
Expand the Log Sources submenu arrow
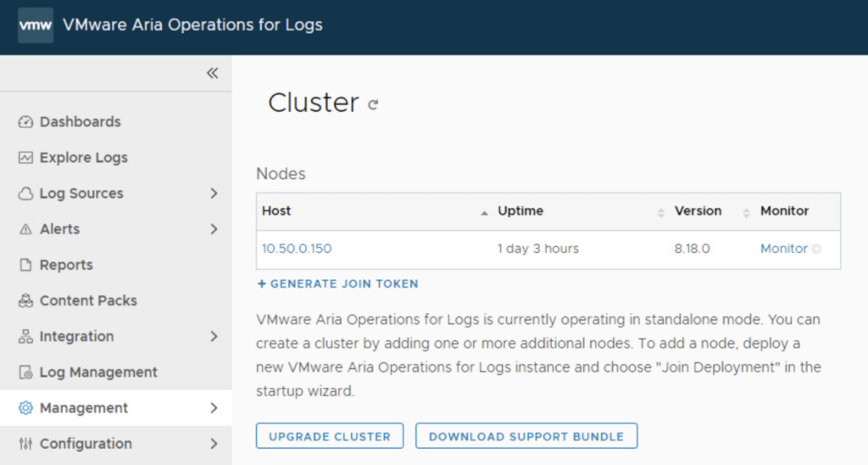[x=214, y=193]
